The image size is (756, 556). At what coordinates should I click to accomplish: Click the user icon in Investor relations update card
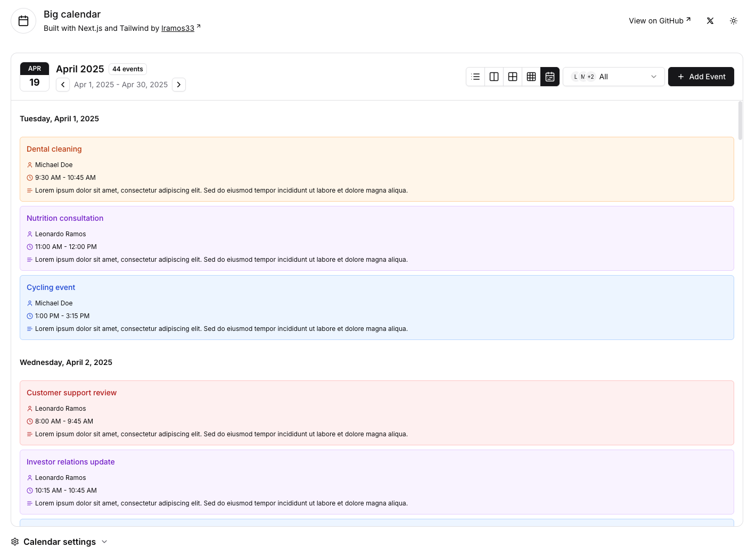coord(30,478)
